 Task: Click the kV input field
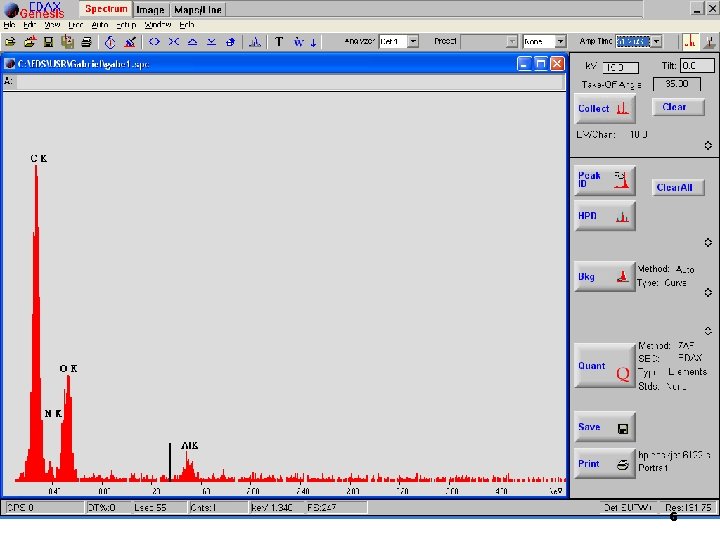point(620,67)
